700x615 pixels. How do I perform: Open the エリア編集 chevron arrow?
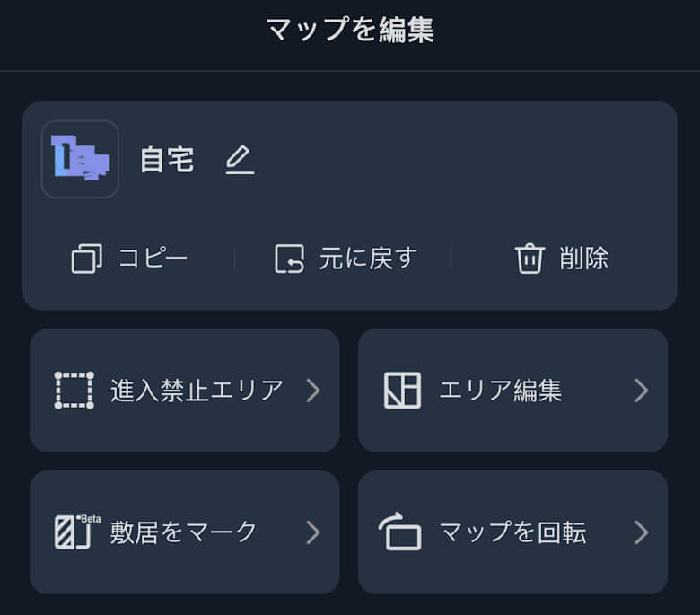pyautogui.click(x=641, y=391)
